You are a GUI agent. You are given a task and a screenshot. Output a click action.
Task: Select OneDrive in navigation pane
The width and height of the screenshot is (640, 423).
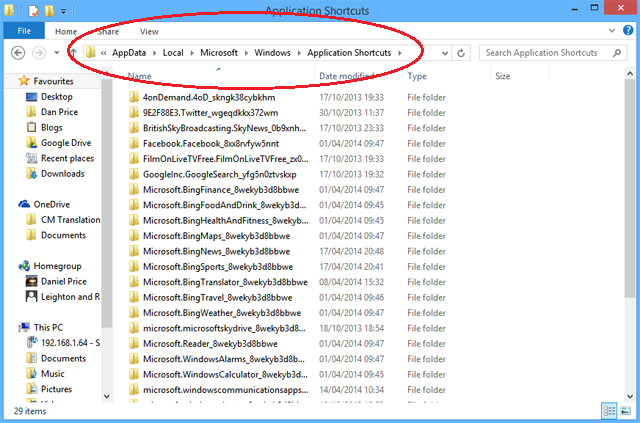point(51,204)
